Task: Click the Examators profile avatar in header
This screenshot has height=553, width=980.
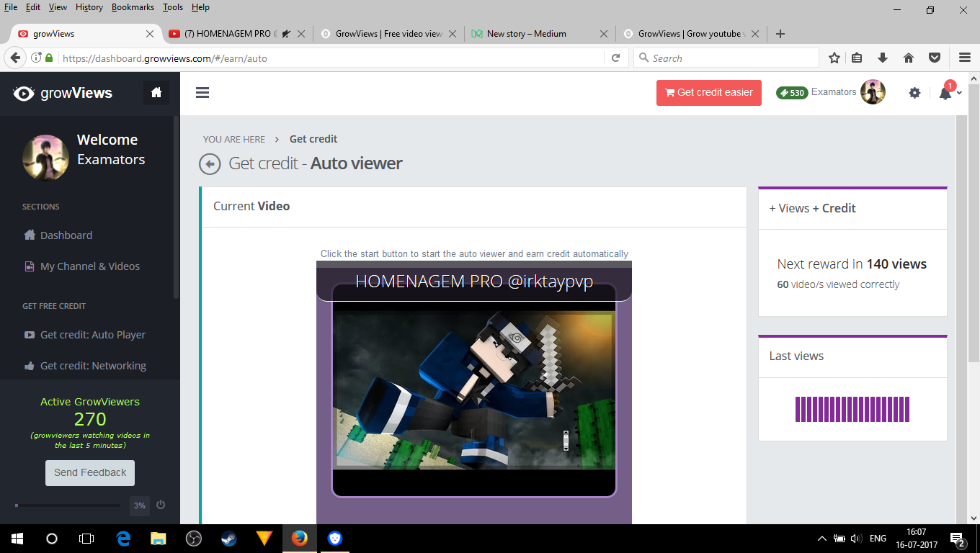Action: pyautogui.click(x=873, y=92)
